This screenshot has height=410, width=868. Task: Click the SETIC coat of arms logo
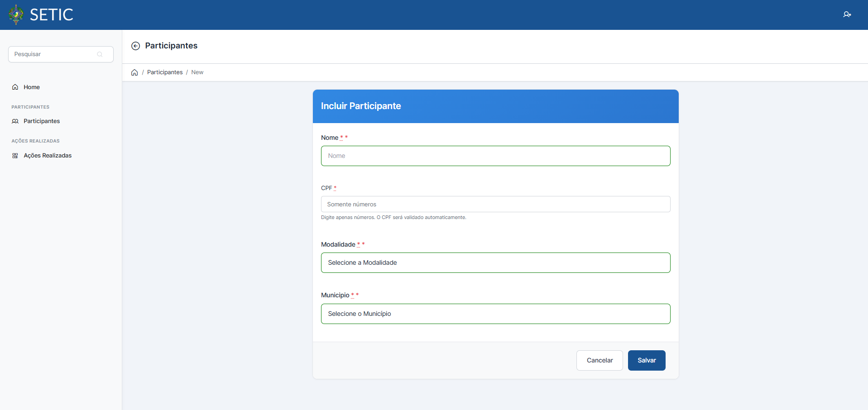tap(16, 14)
